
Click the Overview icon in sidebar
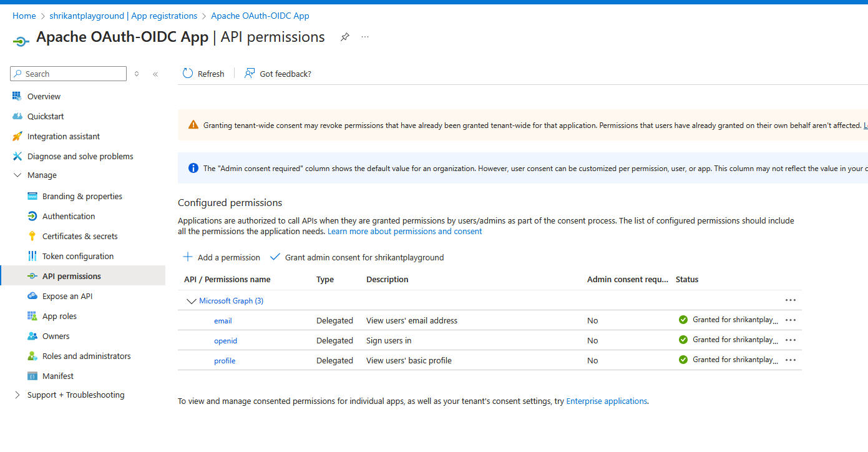[17, 96]
